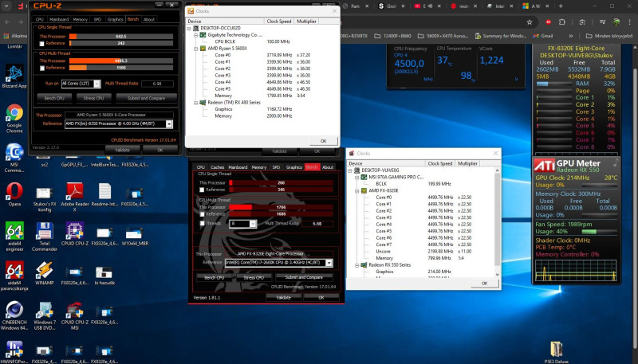Open the PSE3 Deluxe desktop icon
This screenshot has width=638, height=364.
coord(556,352)
